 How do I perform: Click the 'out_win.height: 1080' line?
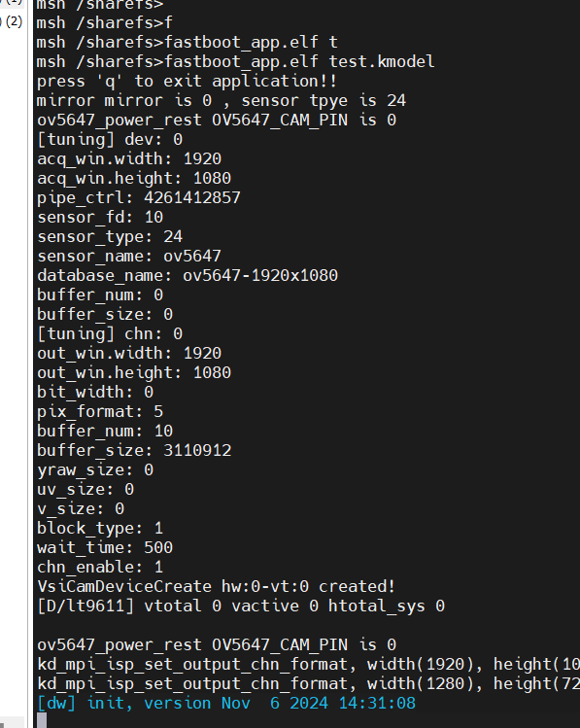pyautogui.click(x=134, y=372)
